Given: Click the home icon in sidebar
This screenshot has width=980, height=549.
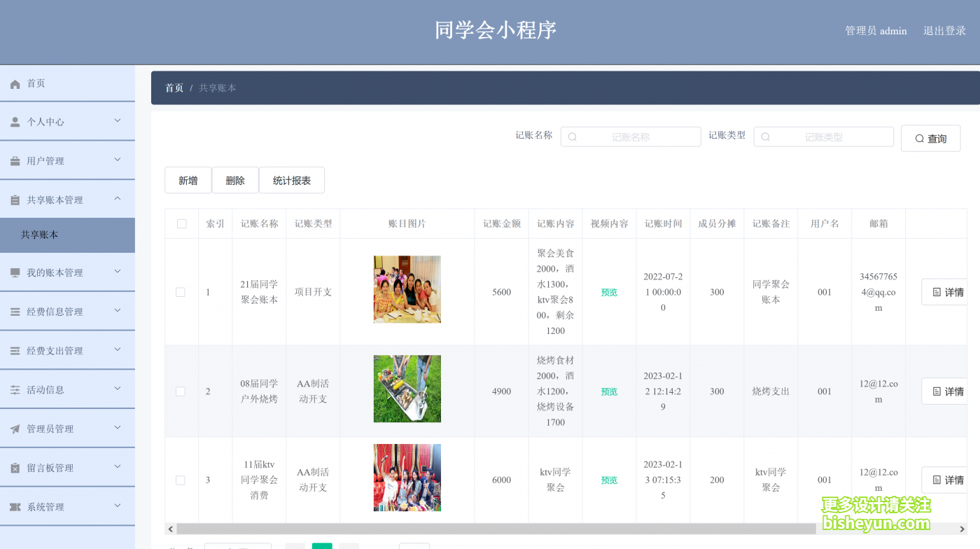Looking at the screenshot, I should coord(15,84).
